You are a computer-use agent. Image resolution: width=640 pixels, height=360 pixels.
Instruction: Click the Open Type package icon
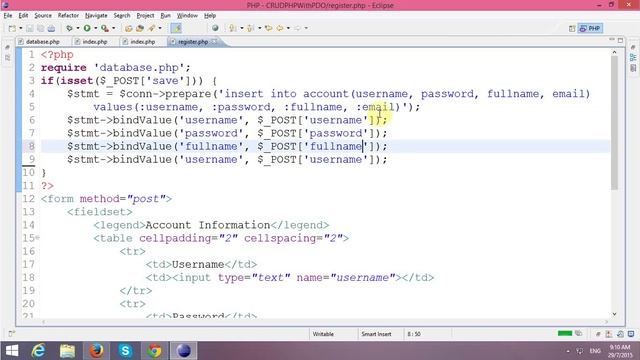point(140,28)
